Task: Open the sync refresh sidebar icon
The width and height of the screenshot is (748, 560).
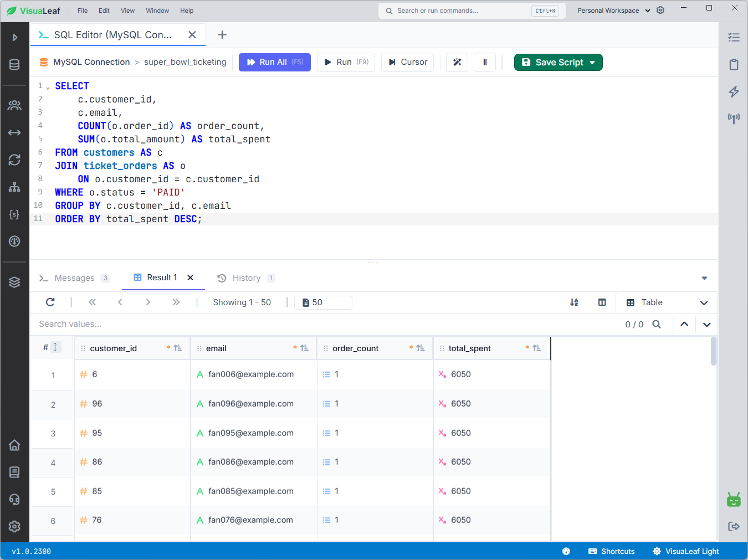Action: pos(14,160)
